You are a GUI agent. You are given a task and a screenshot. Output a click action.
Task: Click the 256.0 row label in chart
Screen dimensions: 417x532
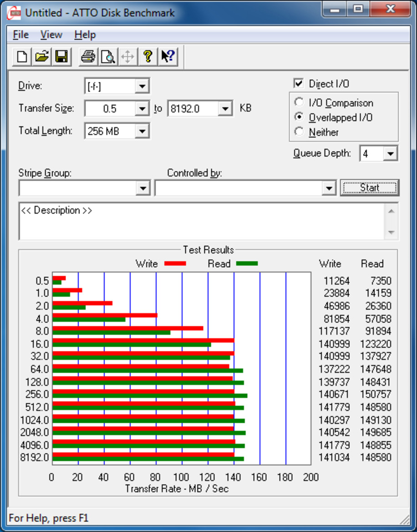(x=37, y=394)
